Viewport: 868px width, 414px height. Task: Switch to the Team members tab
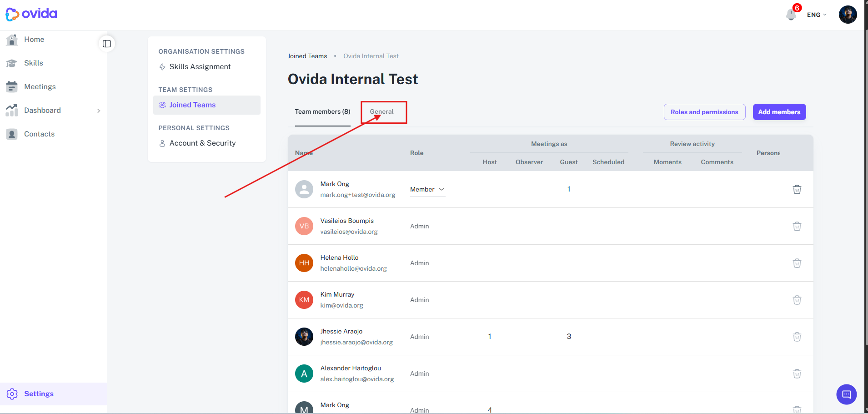tap(322, 112)
